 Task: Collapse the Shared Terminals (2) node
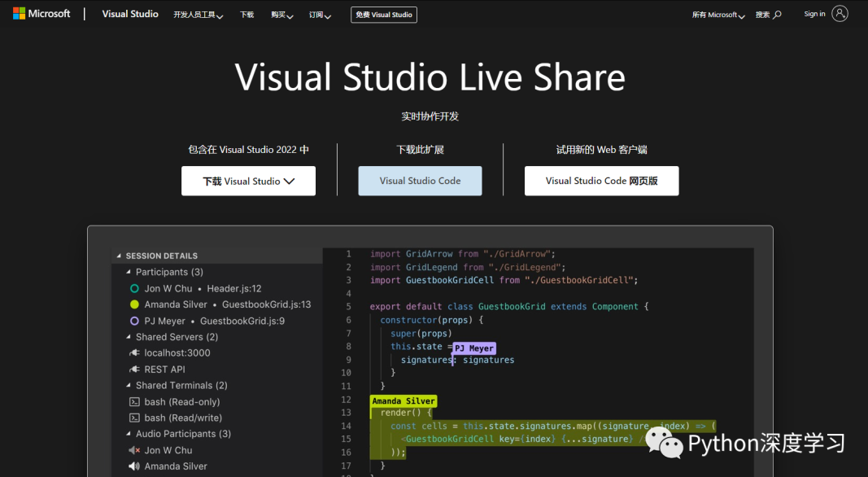point(129,385)
